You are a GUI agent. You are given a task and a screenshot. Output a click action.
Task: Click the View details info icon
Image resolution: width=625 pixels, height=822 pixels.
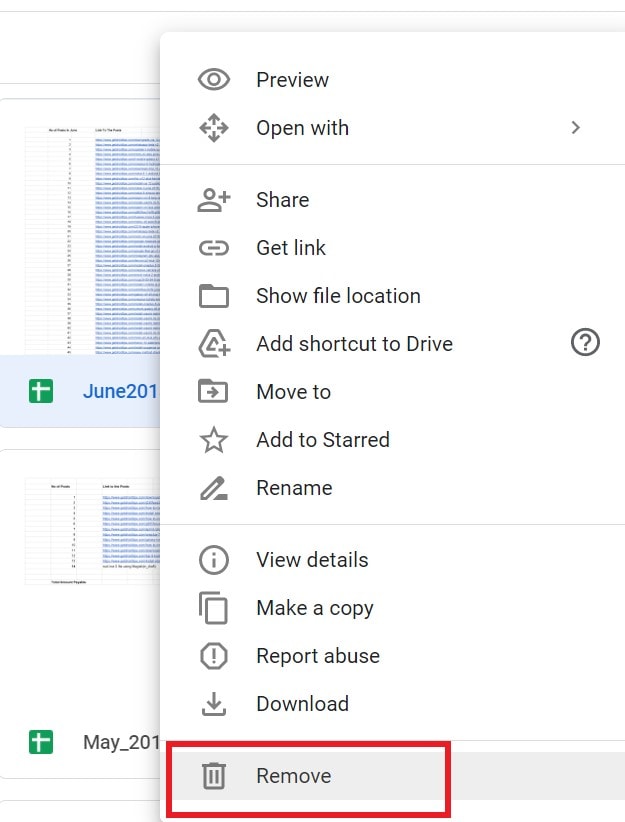click(x=214, y=559)
